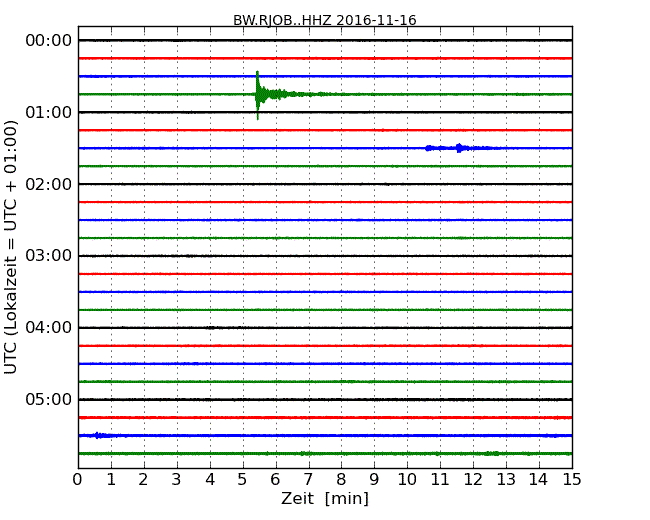Viewport: 650px width, 520px height.
Task: Click x-axis tick label 15
Action: (x=572, y=480)
